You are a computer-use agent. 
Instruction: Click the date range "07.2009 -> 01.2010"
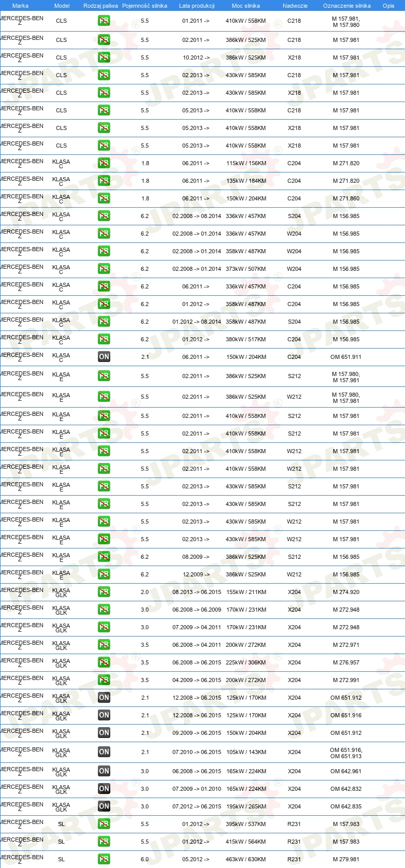point(197,789)
